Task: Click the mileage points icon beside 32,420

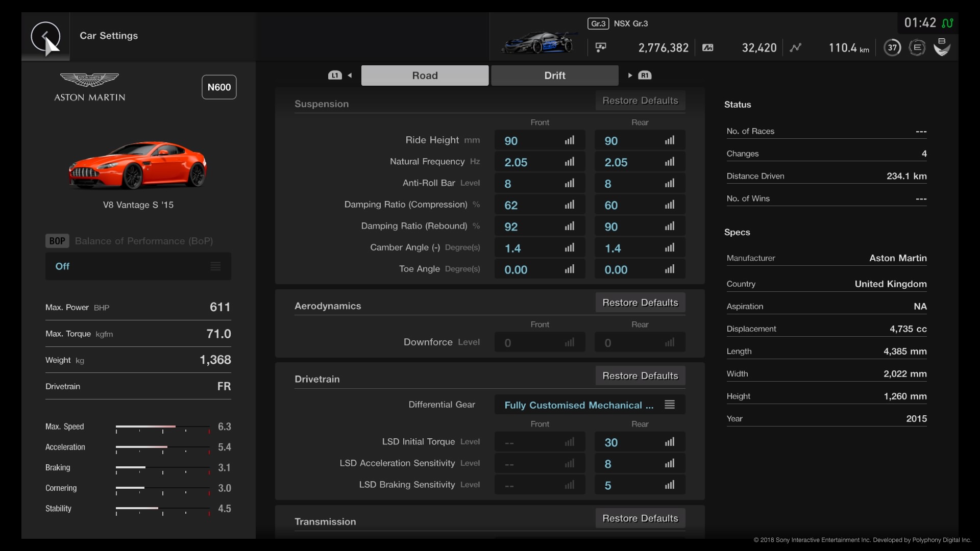Action: click(708, 47)
